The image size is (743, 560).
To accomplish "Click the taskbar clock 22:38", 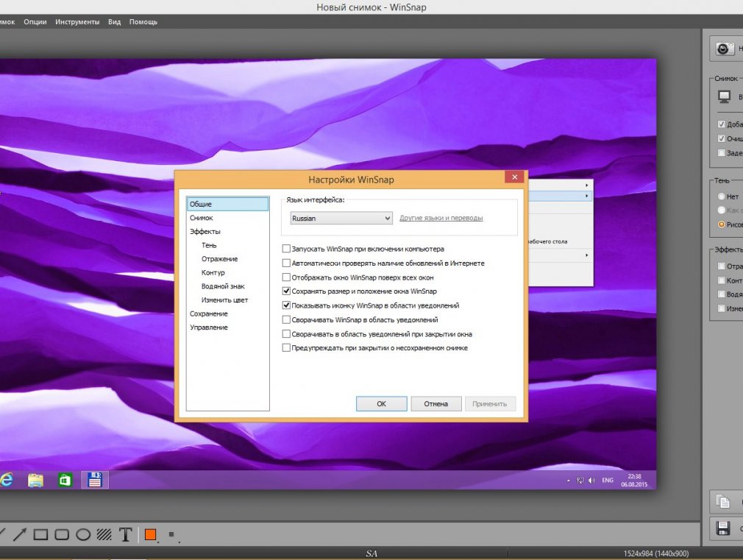I will click(634, 480).
